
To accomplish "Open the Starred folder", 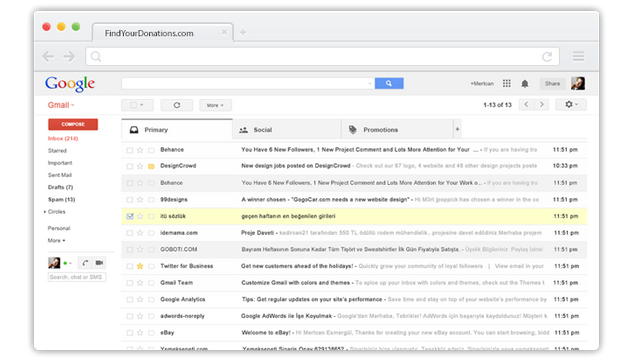I will [x=57, y=151].
